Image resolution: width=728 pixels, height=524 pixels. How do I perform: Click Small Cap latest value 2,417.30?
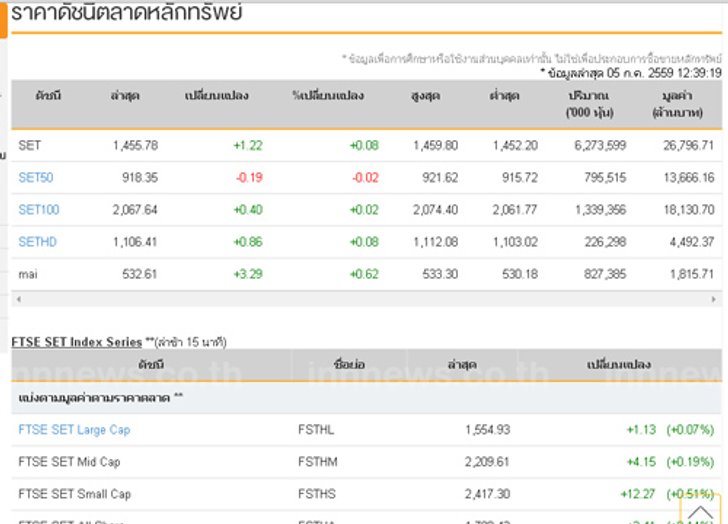pos(488,494)
